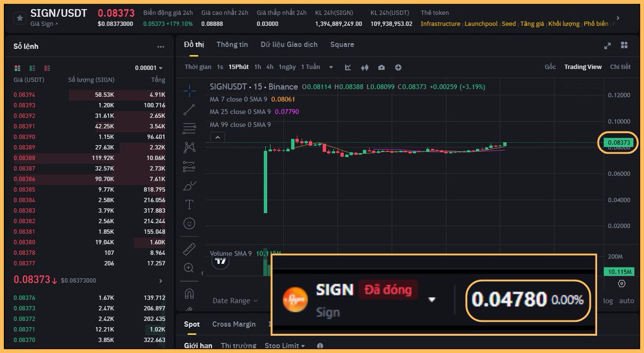Open the Stop Limit order type dropdown
Viewport: 644px width, 353px height.
point(285,346)
